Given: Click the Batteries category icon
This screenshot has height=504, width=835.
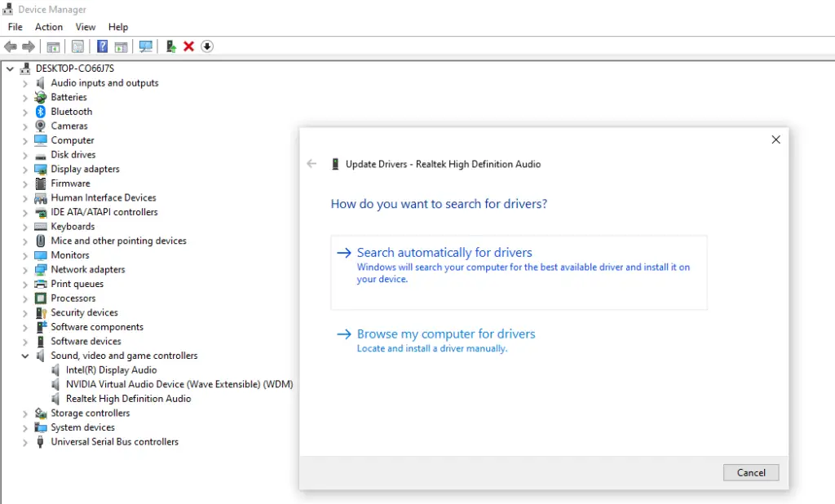Looking at the screenshot, I should (x=41, y=97).
